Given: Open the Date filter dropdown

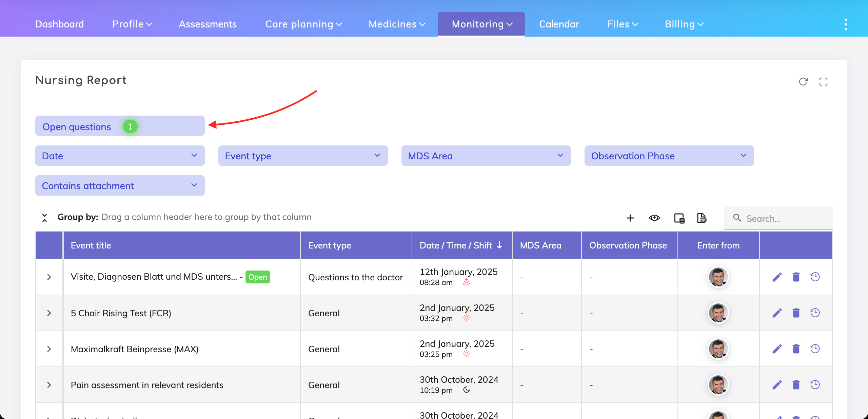Looking at the screenshot, I should point(120,156).
